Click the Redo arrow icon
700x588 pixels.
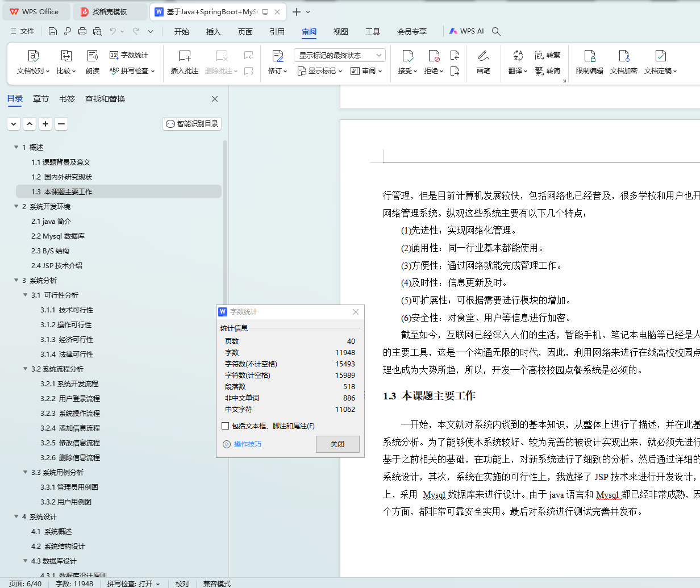pyautogui.click(x=136, y=32)
